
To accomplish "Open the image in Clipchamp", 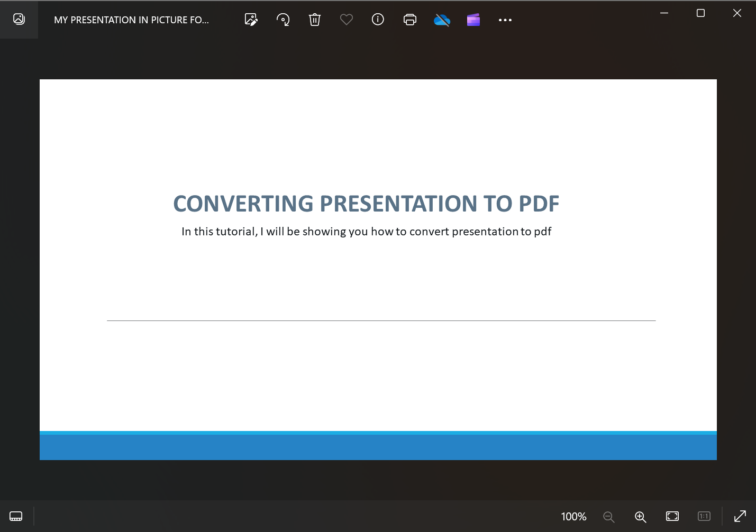I will (x=473, y=20).
